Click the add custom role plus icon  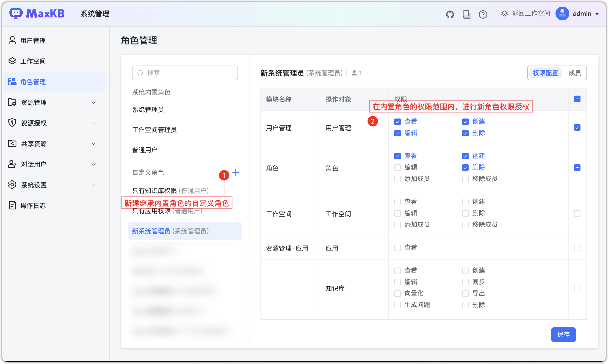236,172
